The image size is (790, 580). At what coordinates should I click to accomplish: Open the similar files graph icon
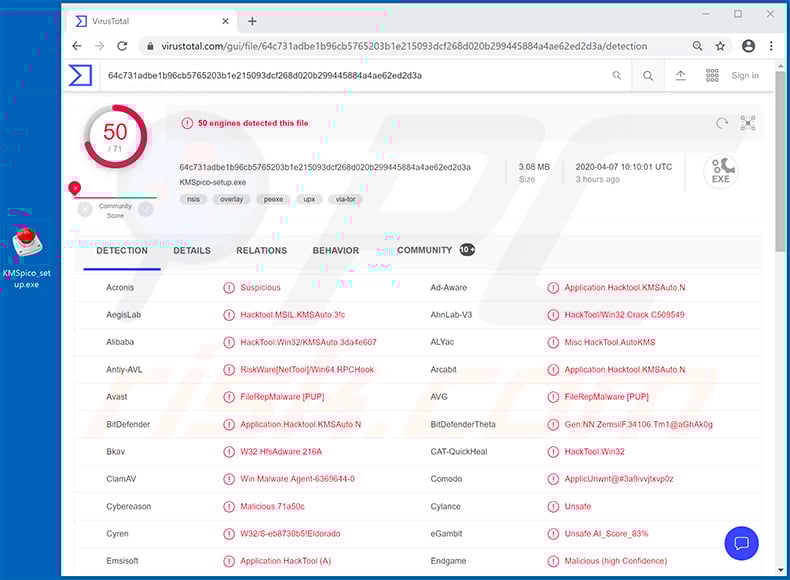pyautogui.click(x=748, y=123)
